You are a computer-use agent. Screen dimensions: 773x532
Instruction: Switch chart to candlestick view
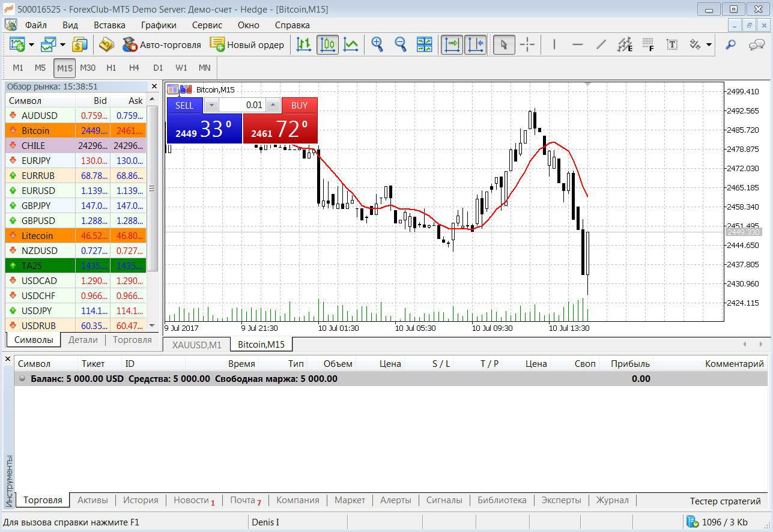327,44
